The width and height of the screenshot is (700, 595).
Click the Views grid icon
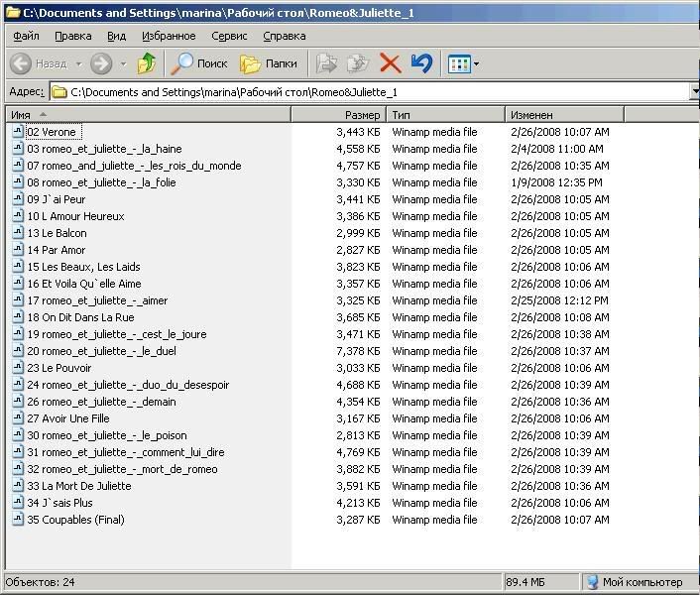(x=459, y=63)
